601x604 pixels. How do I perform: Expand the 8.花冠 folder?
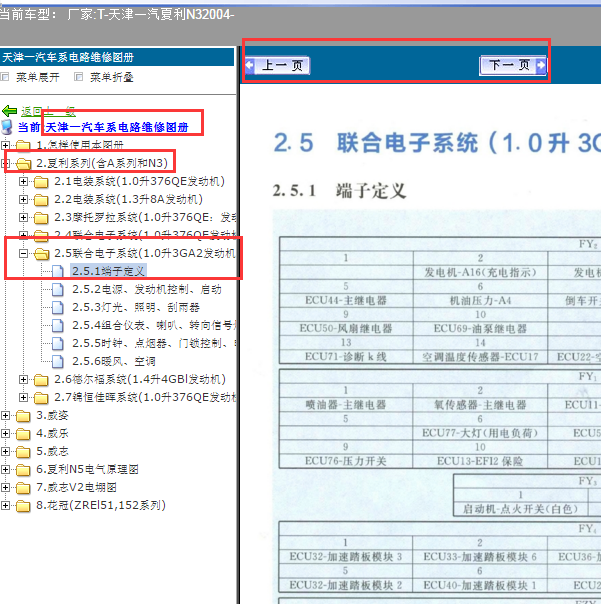(5, 505)
